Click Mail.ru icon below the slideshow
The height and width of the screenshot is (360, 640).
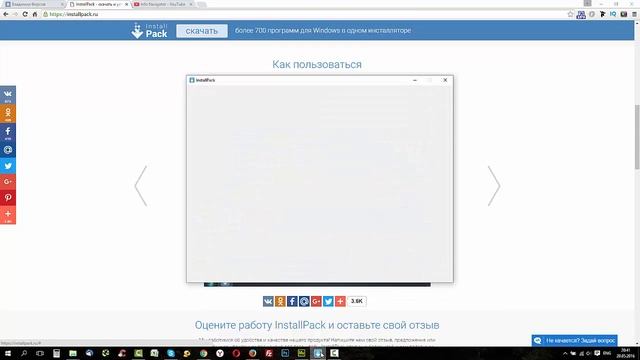click(x=304, y=301)
